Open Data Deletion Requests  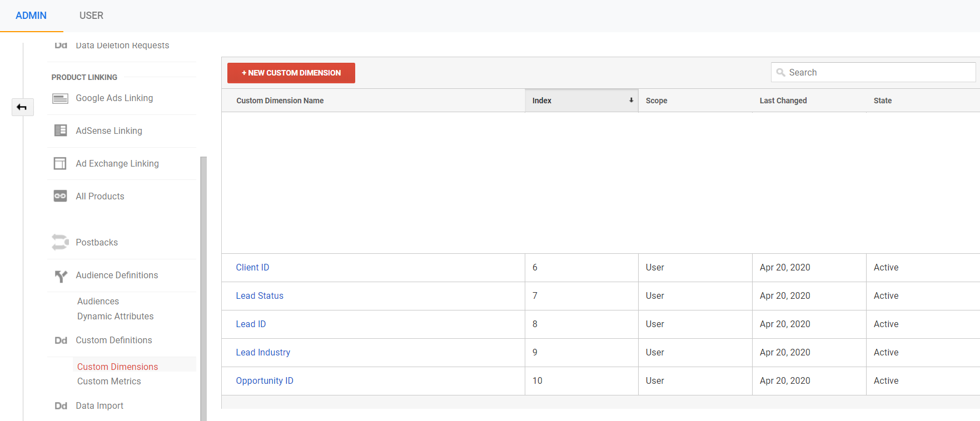[122, 46]
